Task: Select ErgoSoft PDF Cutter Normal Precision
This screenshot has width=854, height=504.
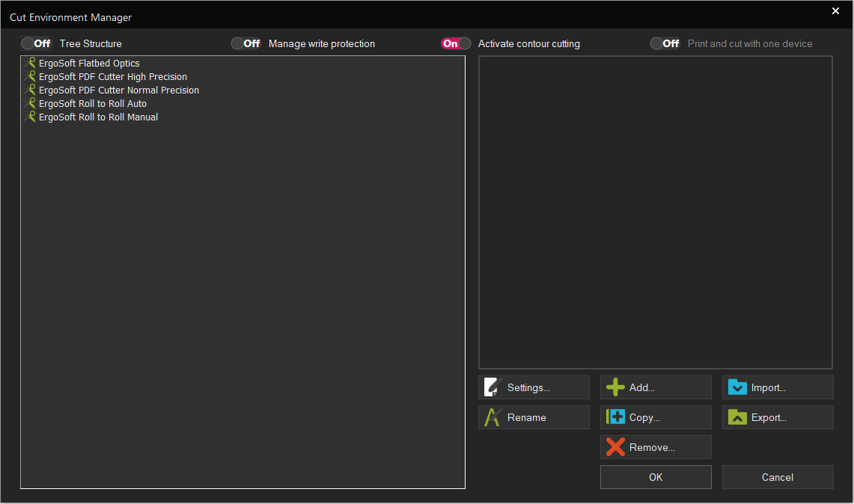Action: pyautogui.click(x=119, y=90)
